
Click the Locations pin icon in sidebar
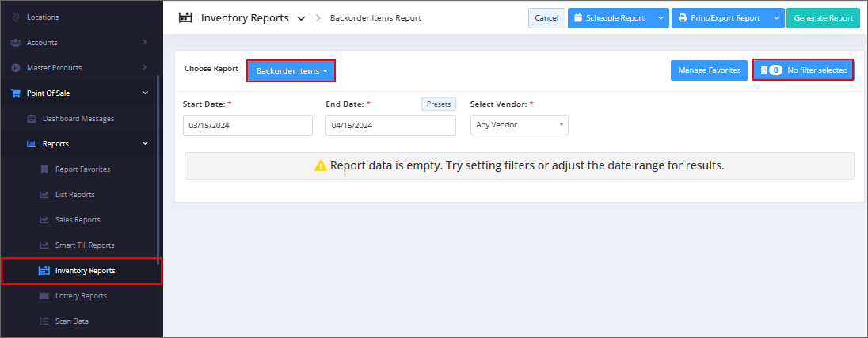coord(16,17)
